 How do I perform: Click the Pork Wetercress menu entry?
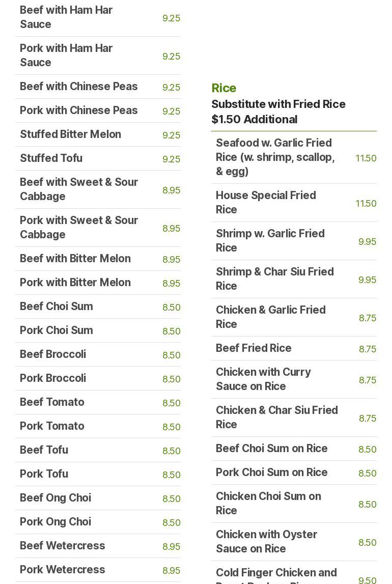click(62, 570)
